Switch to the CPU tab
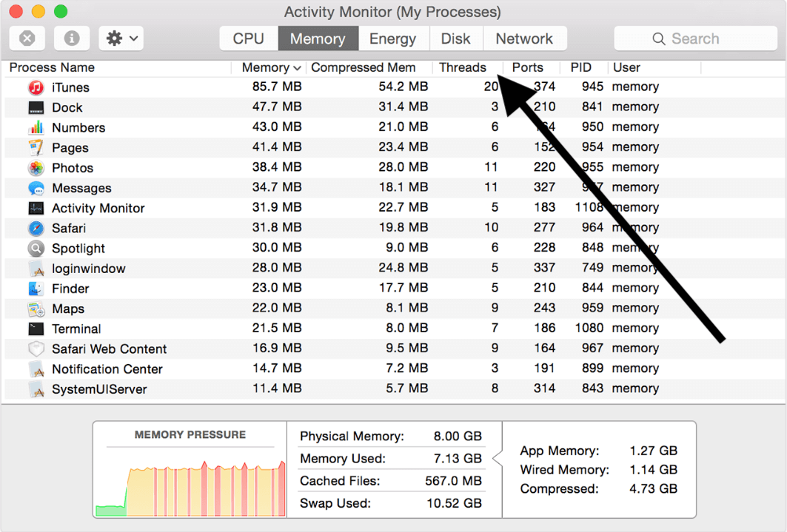The width and height of the screenshot is (787, 532). coord(247,38)
